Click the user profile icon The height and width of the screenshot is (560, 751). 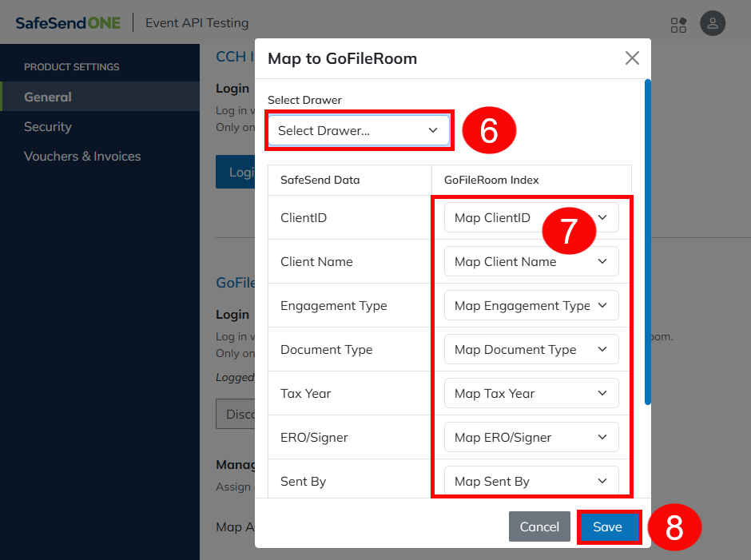(x=712, y=23)
